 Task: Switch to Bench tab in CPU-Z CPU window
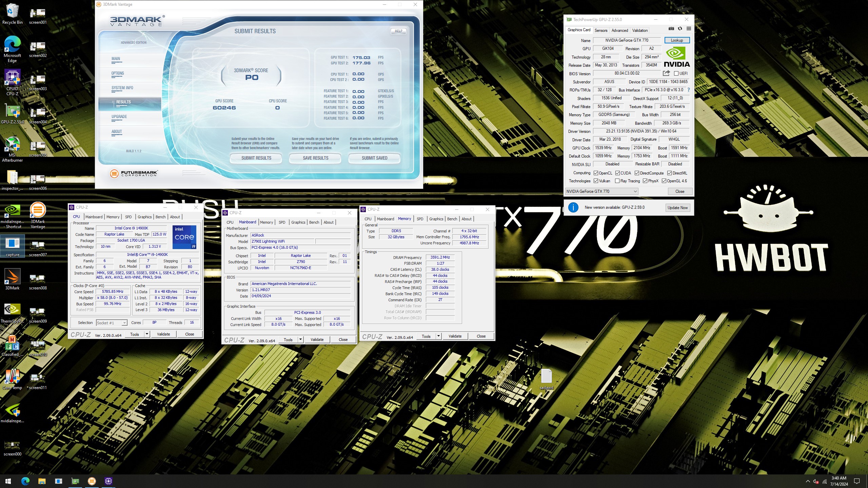pos(160,217)
